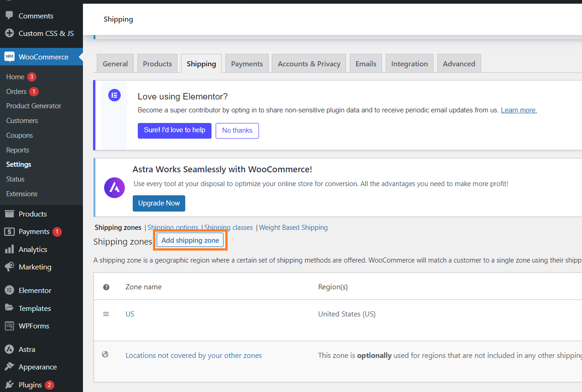582x392 pixels.
Task: Open WooCommerce Home menu item
Action: tap(15, 77)
